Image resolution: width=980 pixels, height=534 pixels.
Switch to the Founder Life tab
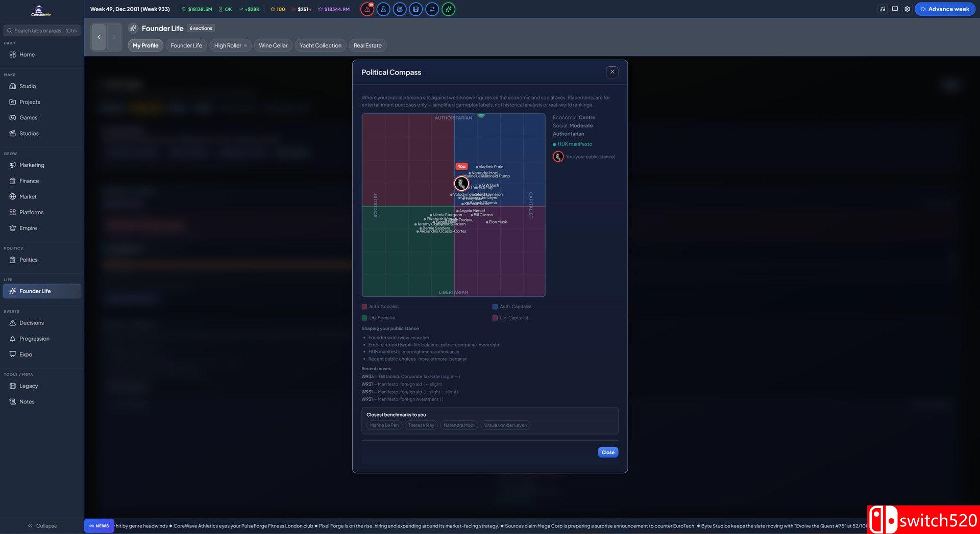pyautogui.click(x=186, y=45)
